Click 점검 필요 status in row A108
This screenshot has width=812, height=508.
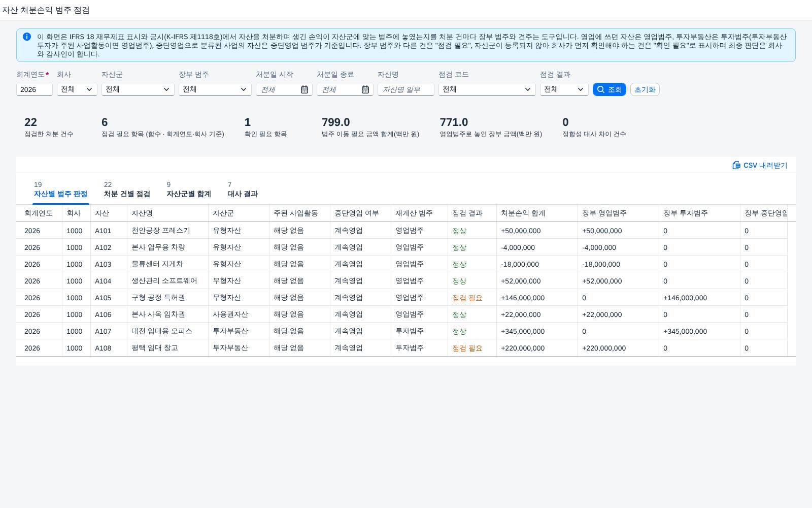coord(467,348)
